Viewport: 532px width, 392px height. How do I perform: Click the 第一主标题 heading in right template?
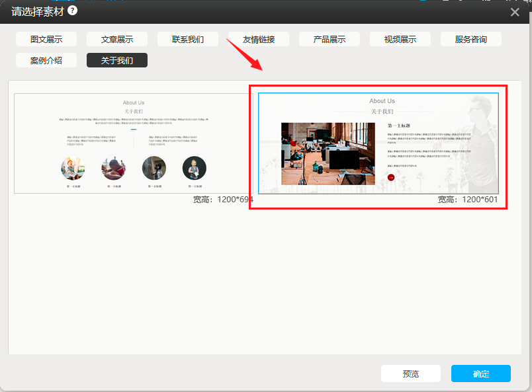[399, 126]
